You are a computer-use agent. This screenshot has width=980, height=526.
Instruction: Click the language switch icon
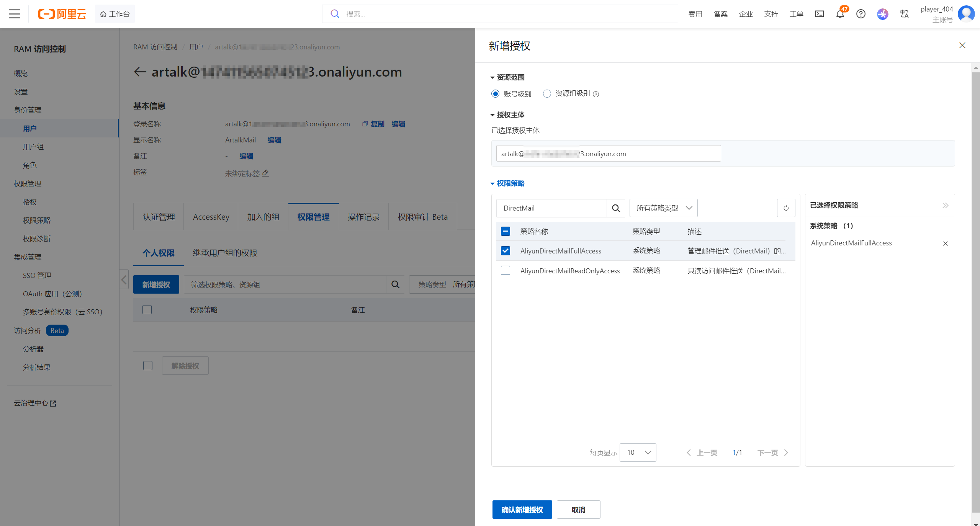pos(904,14)
